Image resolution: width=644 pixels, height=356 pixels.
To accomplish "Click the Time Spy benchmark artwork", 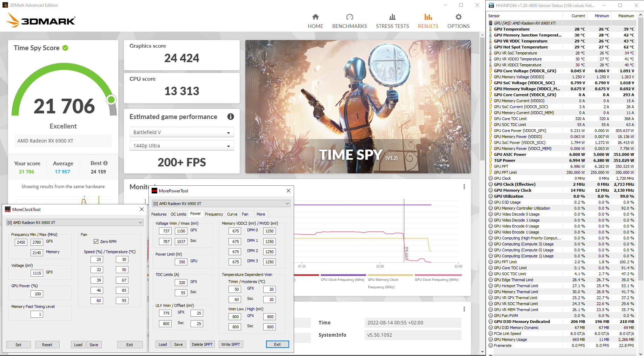I will pos(358,106).
